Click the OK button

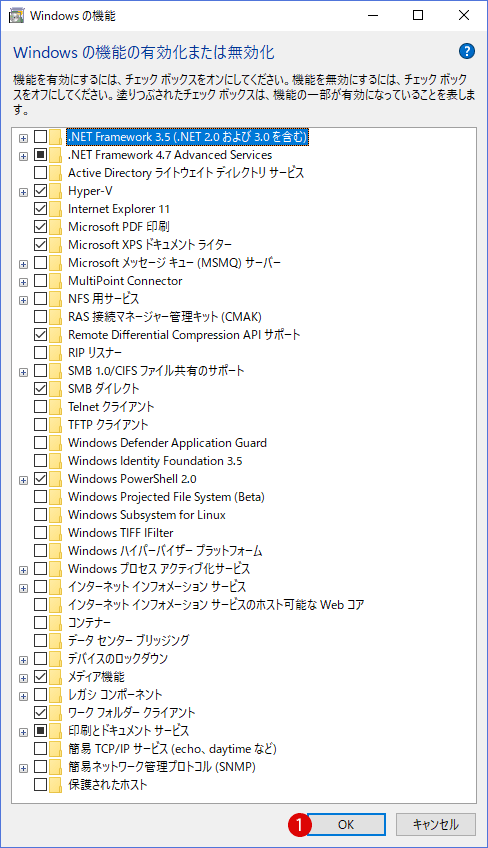[346, 824]
